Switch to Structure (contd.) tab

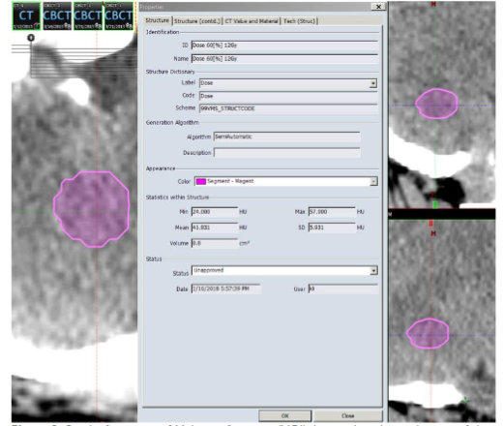coord(197,21)
